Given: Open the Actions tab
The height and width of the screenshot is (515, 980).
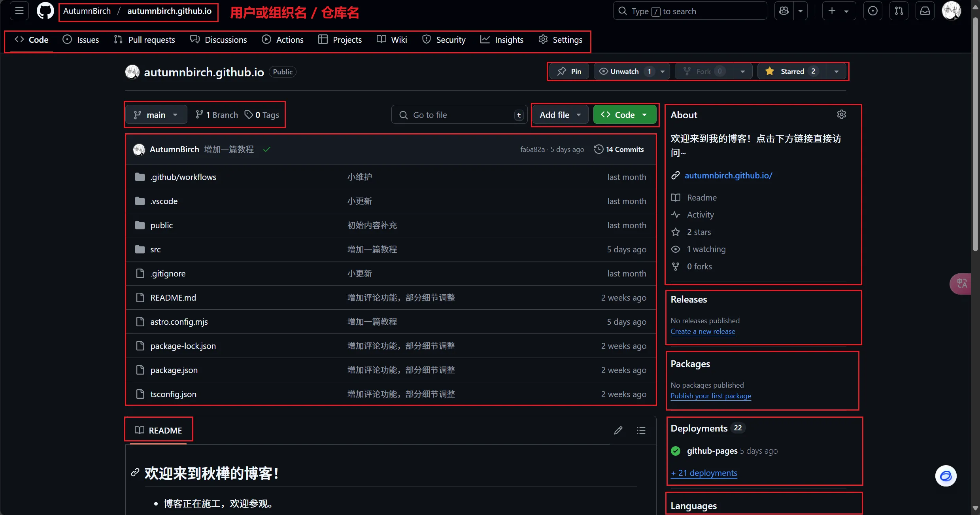Looking at the screenshot, I should pos(283,40).
